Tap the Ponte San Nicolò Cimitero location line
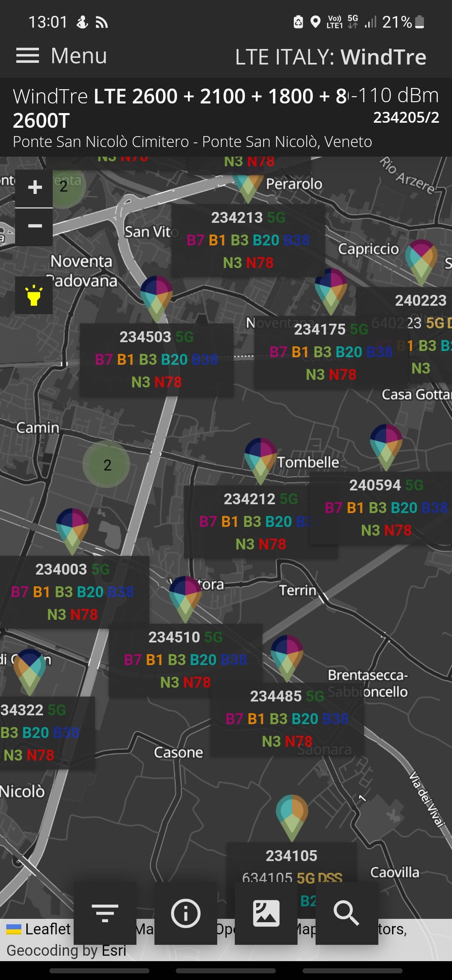 (x=192, y=142)
